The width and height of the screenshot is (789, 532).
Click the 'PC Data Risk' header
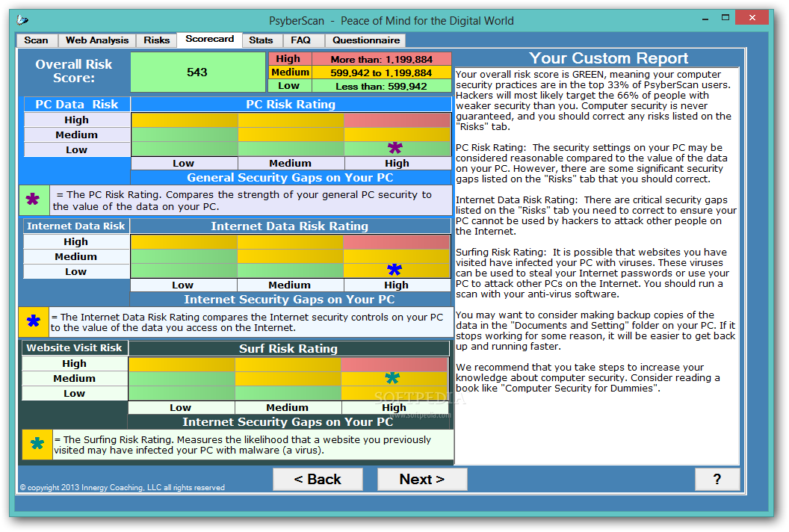click(76, 104)
